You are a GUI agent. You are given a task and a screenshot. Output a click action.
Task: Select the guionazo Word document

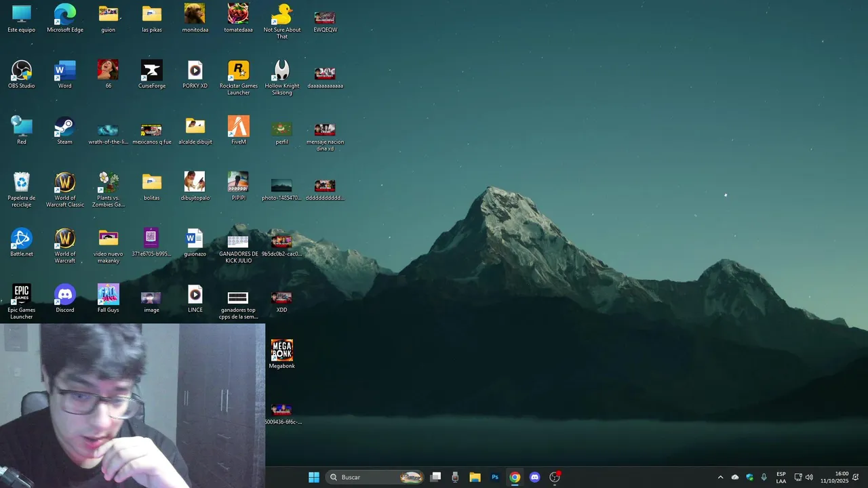(x=195, y=243)
